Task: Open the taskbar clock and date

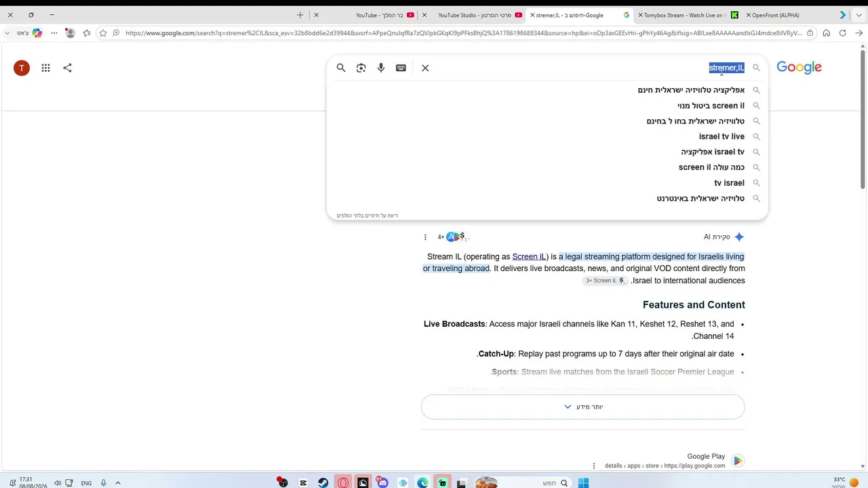Action: click(33, 483)
